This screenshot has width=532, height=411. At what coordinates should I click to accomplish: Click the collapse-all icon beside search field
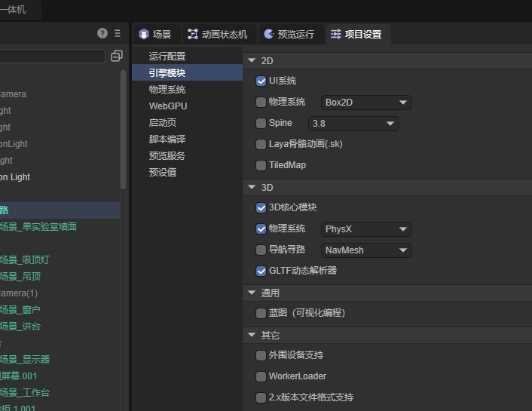click(116, 56)
